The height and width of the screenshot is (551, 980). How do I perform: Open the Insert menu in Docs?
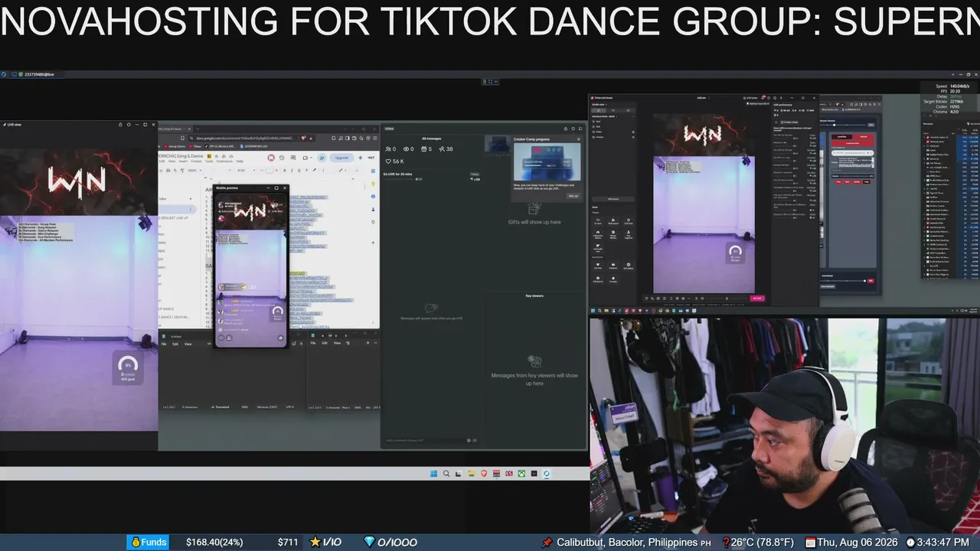(183, 161)
